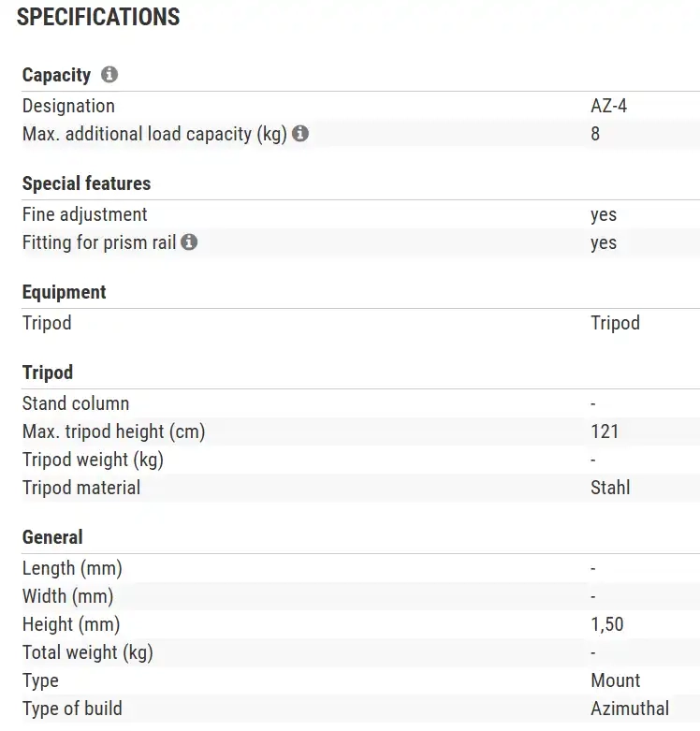Select the Stahl tripod material value
This screenshot has width=700, height=731.
(610, 488)
